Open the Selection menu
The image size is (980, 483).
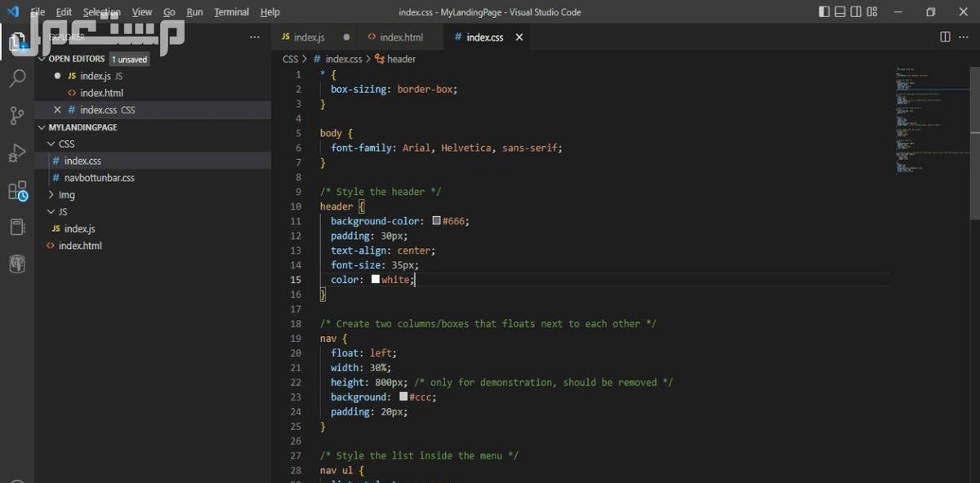coord(101,12)
